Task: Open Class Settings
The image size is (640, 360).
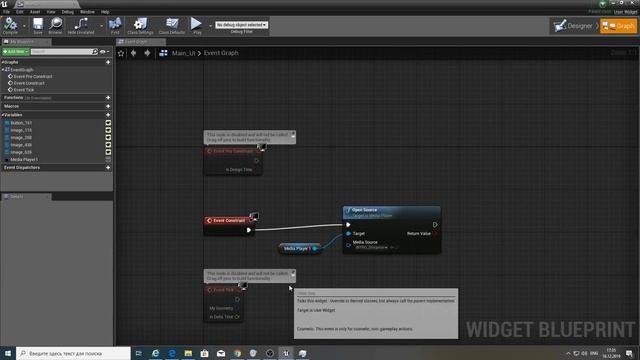Action: click(140, 26)
